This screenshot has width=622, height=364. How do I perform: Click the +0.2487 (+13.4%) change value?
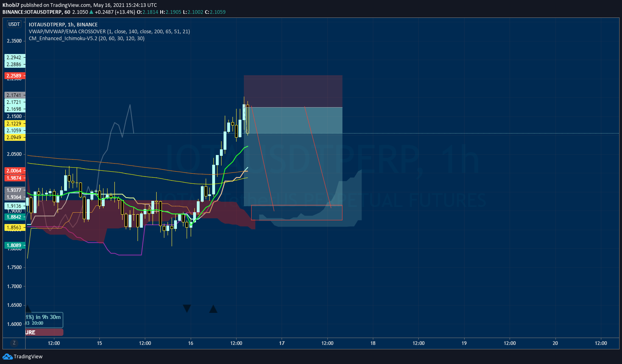coord(115,12)
